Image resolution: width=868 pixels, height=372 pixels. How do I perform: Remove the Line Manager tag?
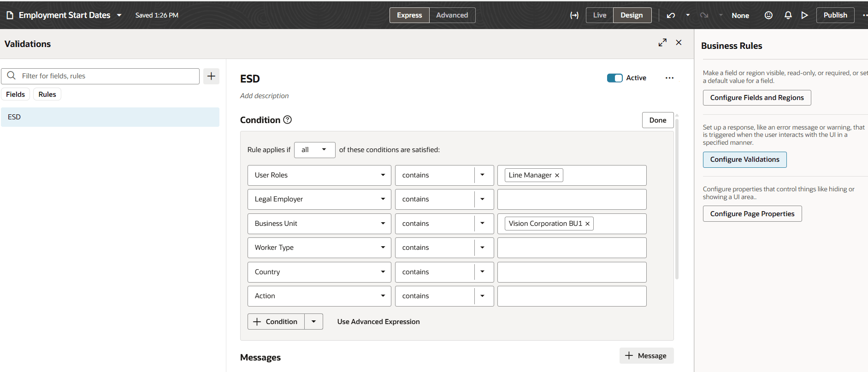pos(557,176)
